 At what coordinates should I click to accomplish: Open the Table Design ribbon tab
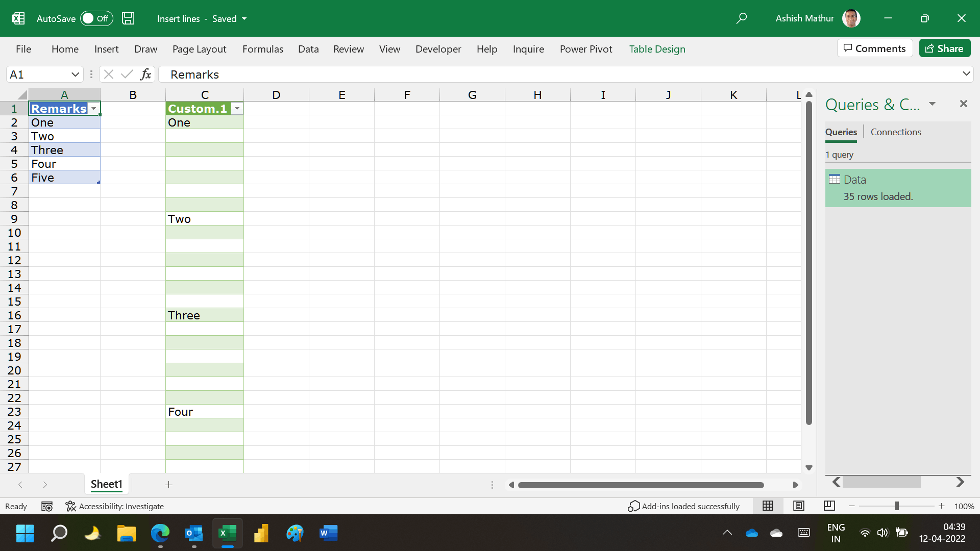657,49
